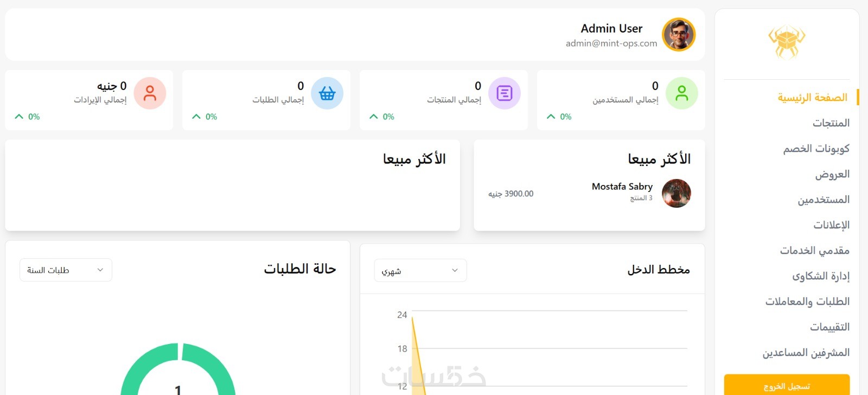
Task: Click the حالة الطلبات chart title
Action: (300, 269)
